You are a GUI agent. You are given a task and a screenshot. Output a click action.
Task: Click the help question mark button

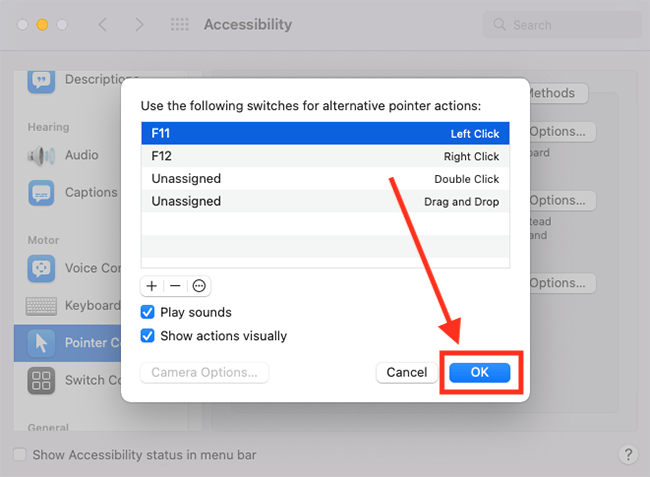click(x=628, y=455)
